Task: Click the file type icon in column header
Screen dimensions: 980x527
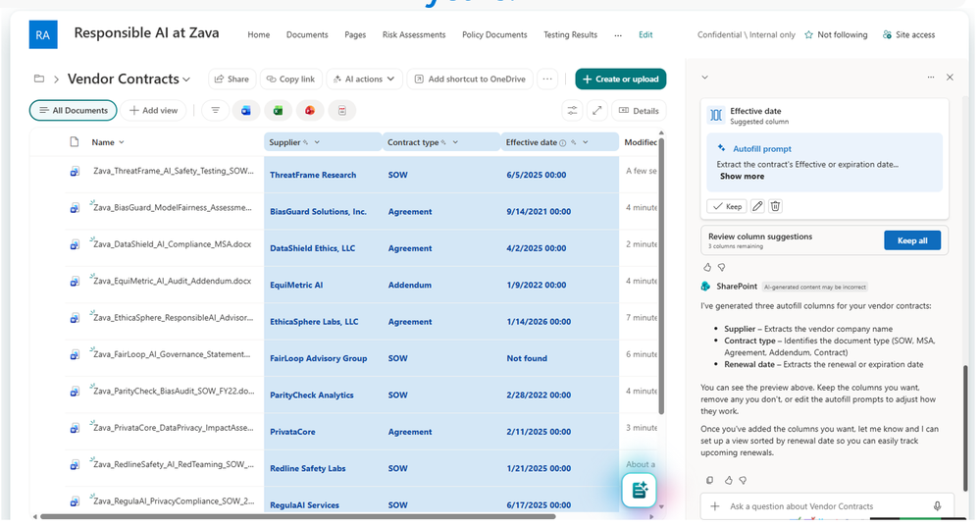Action: point(75,142)
